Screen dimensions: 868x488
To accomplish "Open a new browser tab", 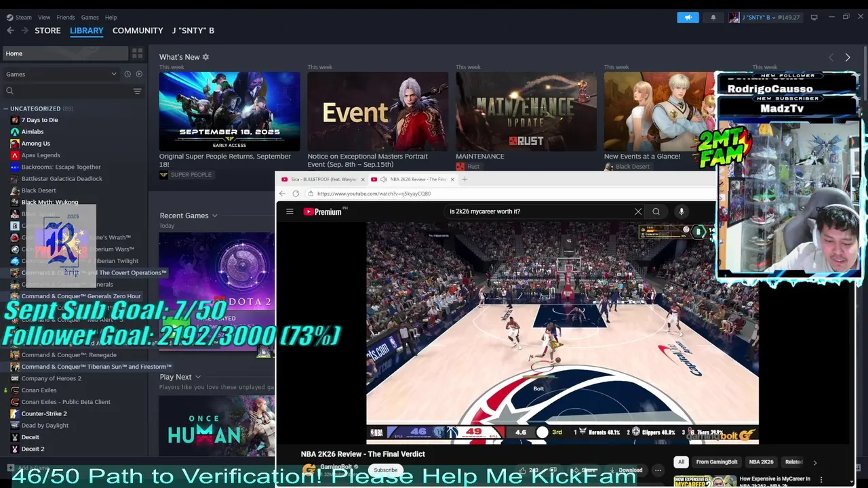I will coord(465,179).
